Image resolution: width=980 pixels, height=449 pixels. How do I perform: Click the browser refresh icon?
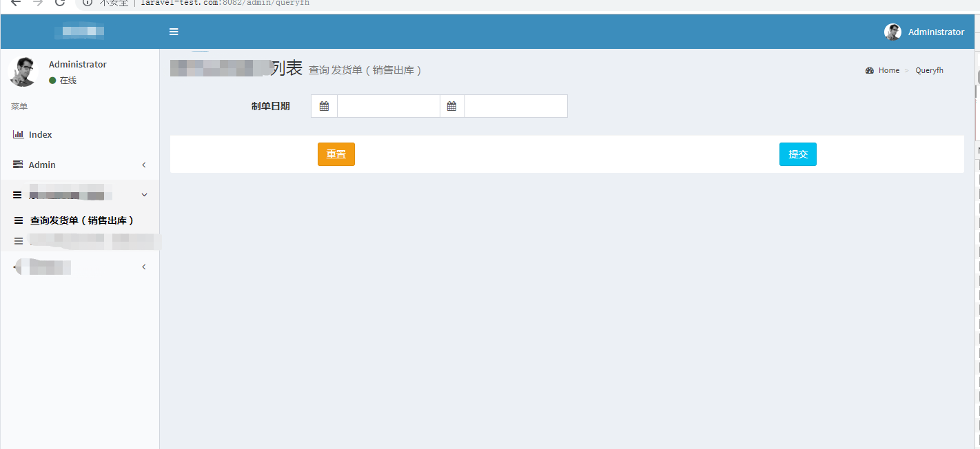point(61,3)
